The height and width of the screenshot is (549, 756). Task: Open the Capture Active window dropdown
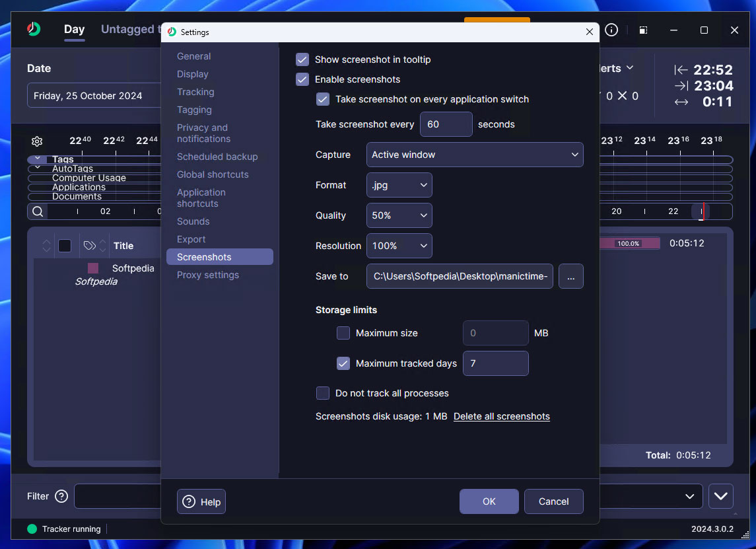pyautogui.click(x=475, y=155)
